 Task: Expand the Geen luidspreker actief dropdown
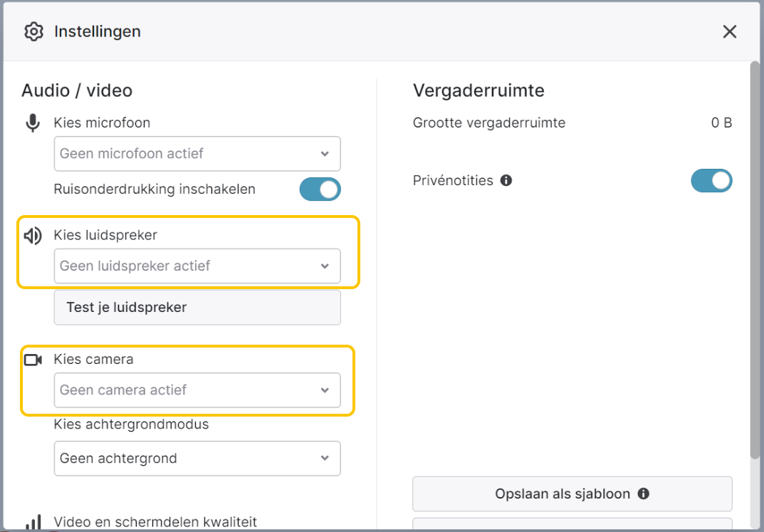point(197,266)
